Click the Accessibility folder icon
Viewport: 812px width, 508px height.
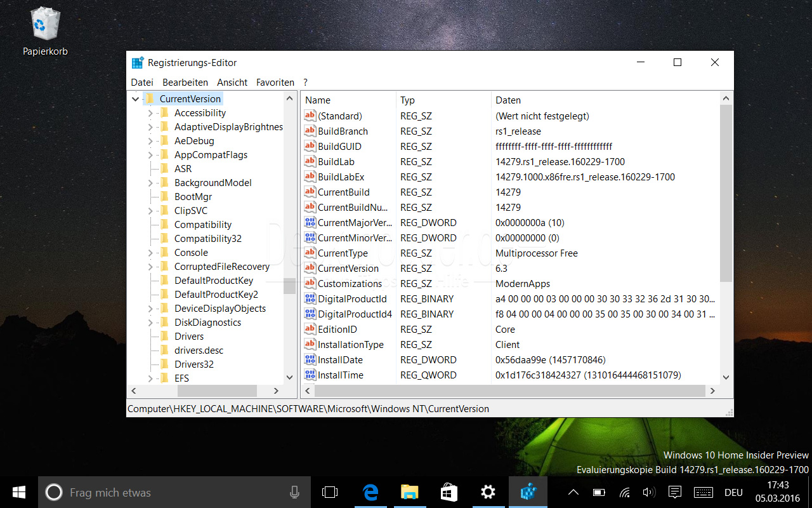tap(164, 112)
